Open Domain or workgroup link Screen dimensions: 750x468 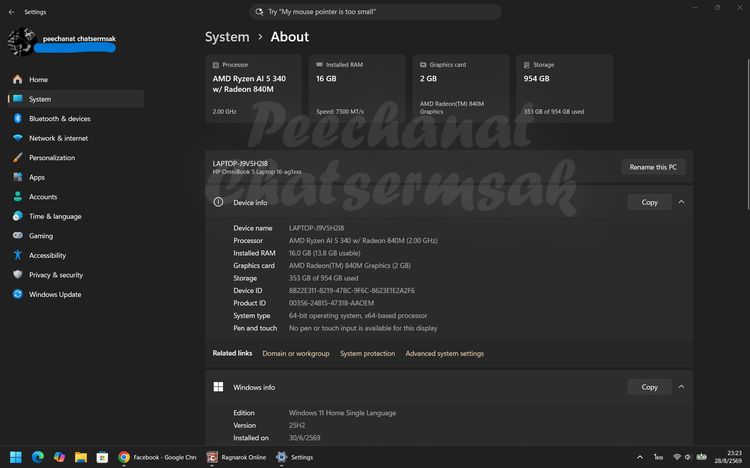pyautogui.click(x=296, y=354)
